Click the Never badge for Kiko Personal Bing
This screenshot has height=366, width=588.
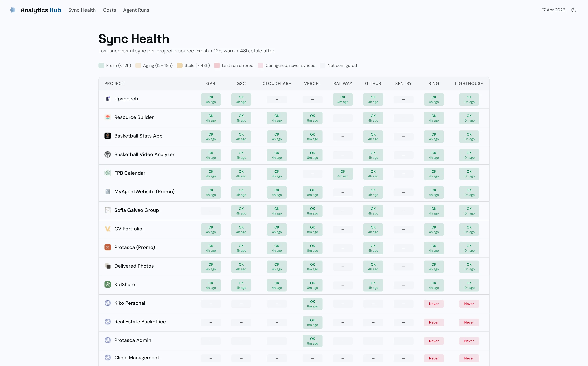[x=434, y=304]
